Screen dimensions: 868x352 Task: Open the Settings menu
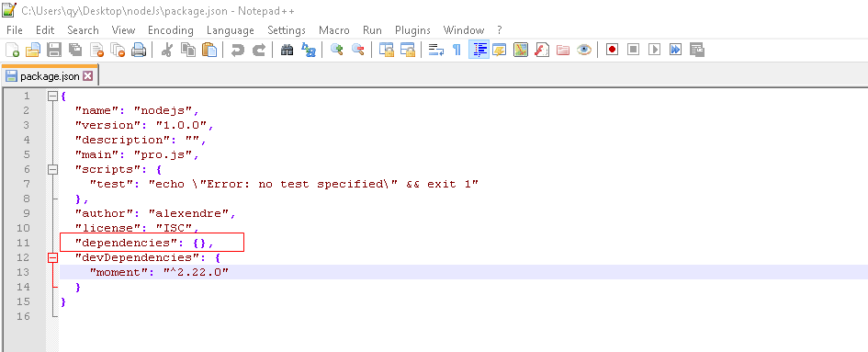(x=287, y=30)
